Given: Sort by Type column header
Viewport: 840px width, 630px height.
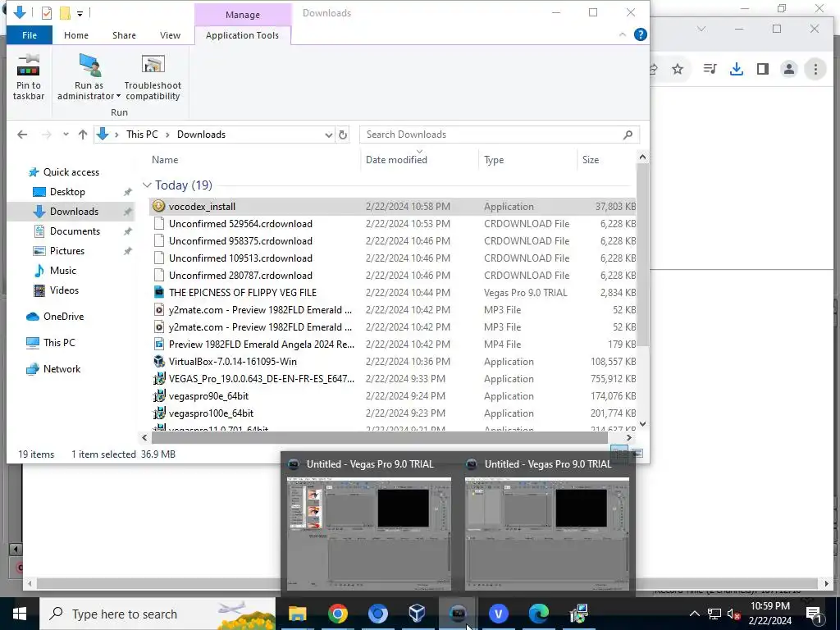Looking at the screenshot, I should point(493,160).
